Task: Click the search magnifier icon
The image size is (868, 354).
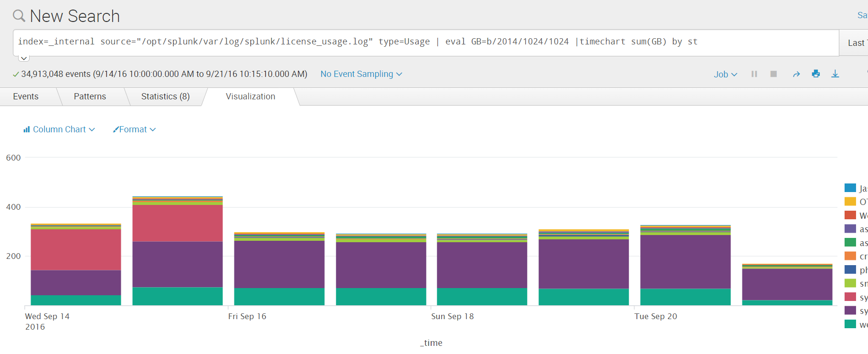Action: (x=19, y=16)
